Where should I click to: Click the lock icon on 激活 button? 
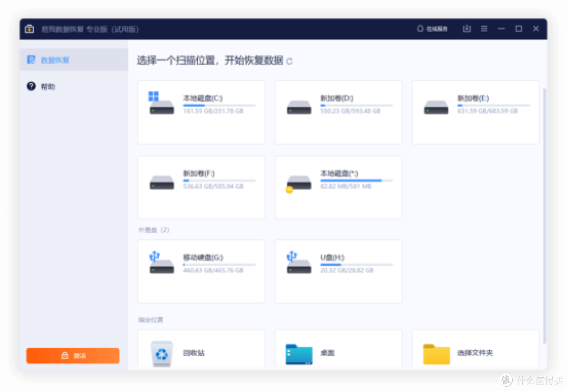(65, 355)
